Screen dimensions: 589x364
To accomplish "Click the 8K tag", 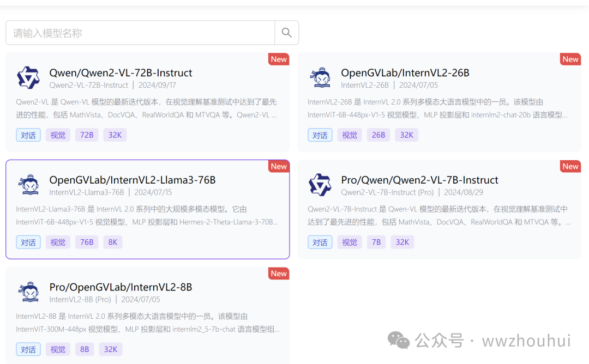I will [113, 242].
